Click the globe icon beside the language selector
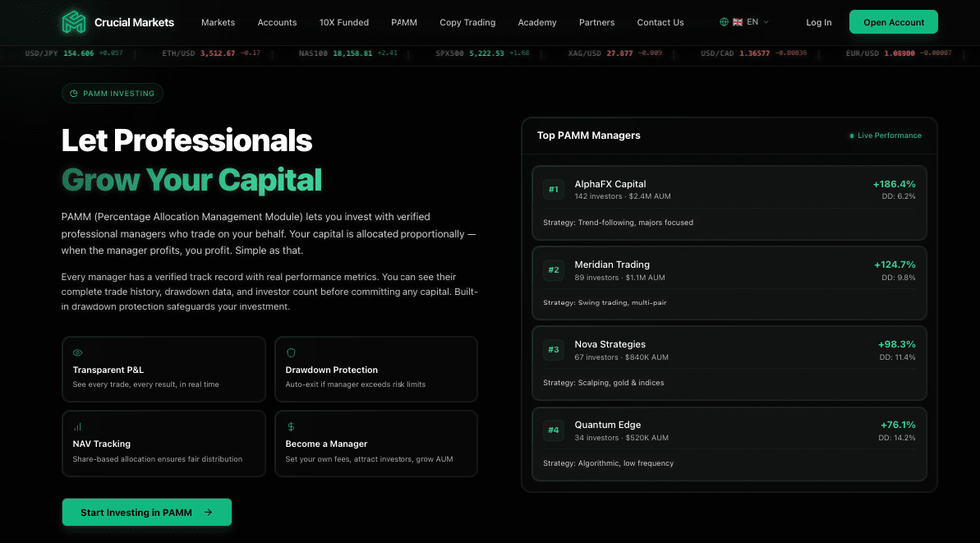Screen dimensions: 980x543 coord(725,23)
